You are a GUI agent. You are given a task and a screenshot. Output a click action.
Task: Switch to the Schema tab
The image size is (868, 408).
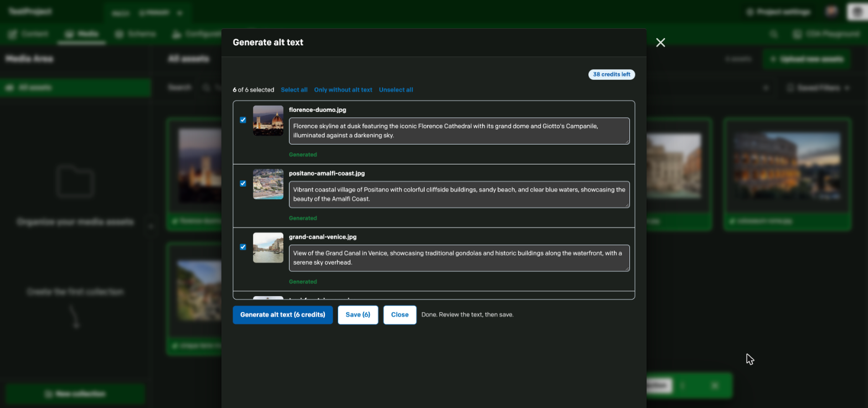coord(136,34)
